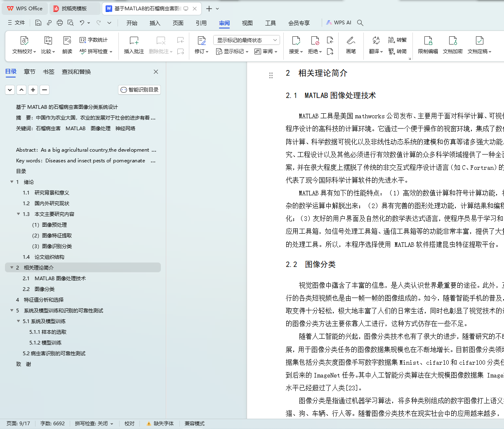Collapse the 5.1 系统及模型训练 node
The width and height of the screenshot is (504, 429).
pos(18,321)
